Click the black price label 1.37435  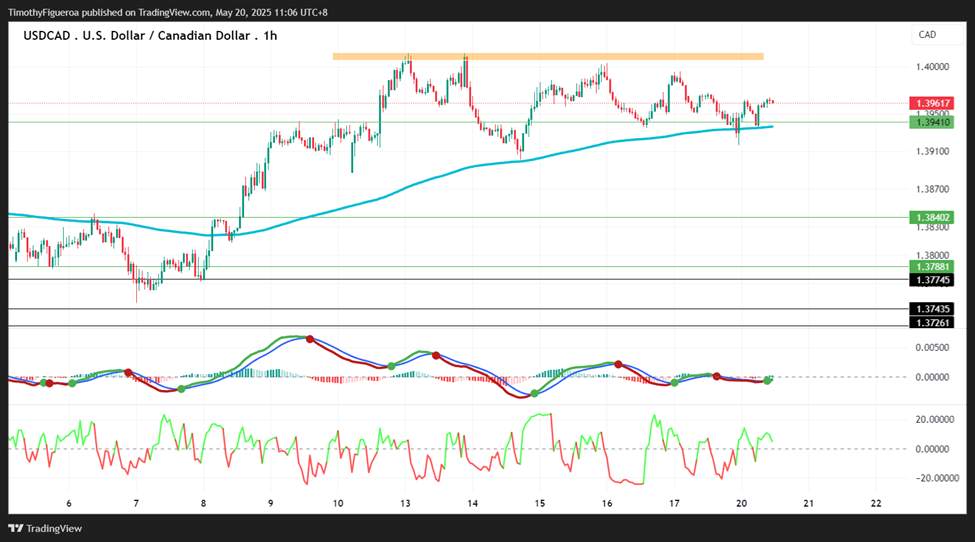pos(931,309)
